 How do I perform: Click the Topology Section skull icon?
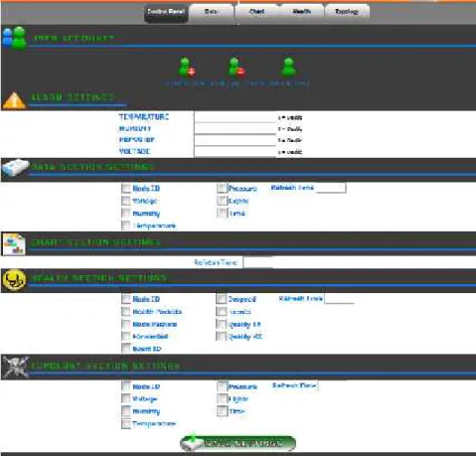point(15,367)
